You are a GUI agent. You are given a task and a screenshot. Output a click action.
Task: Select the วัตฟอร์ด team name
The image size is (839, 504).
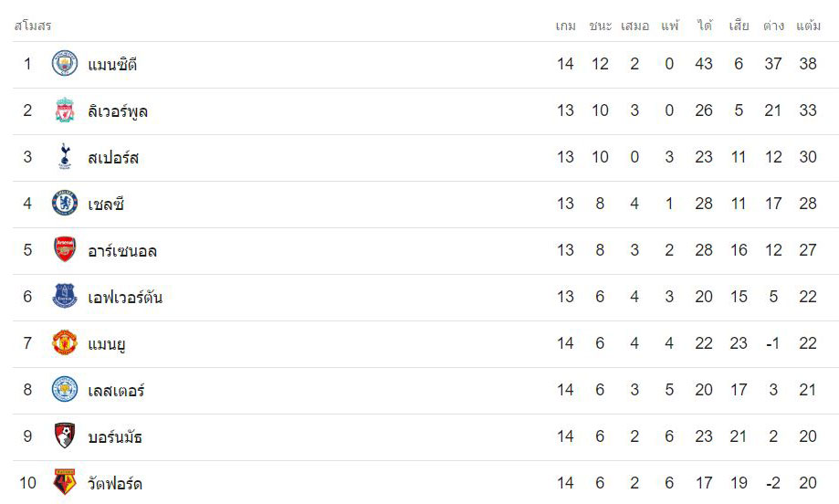tap(114, 483)
